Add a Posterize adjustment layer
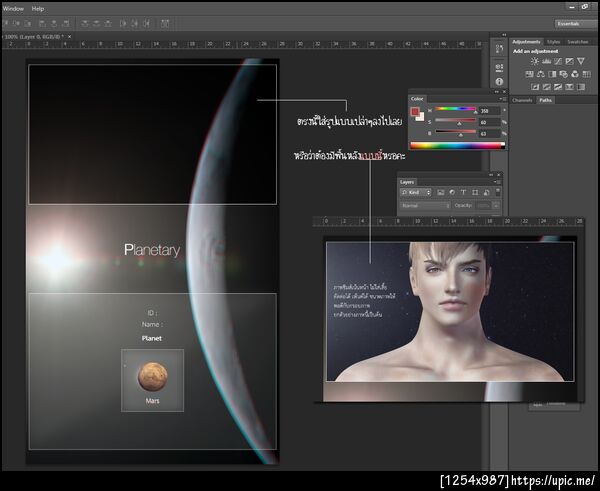 tap(546, 87)
